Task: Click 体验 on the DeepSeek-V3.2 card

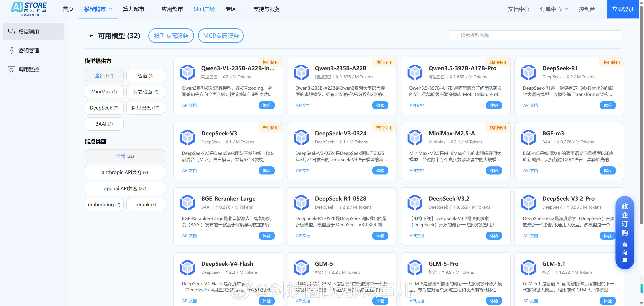Action: coord(494,236)
